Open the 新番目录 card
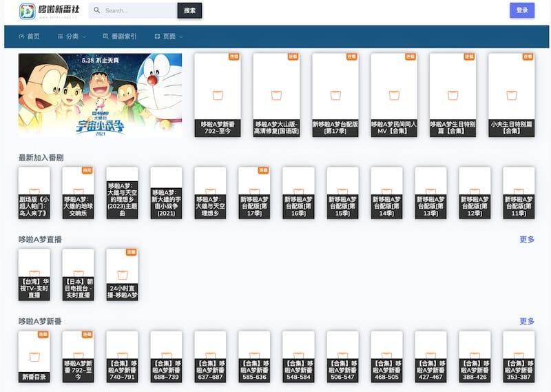Image resolution: width=551 pixels, height=392 pixels. [x=34, y=357]
